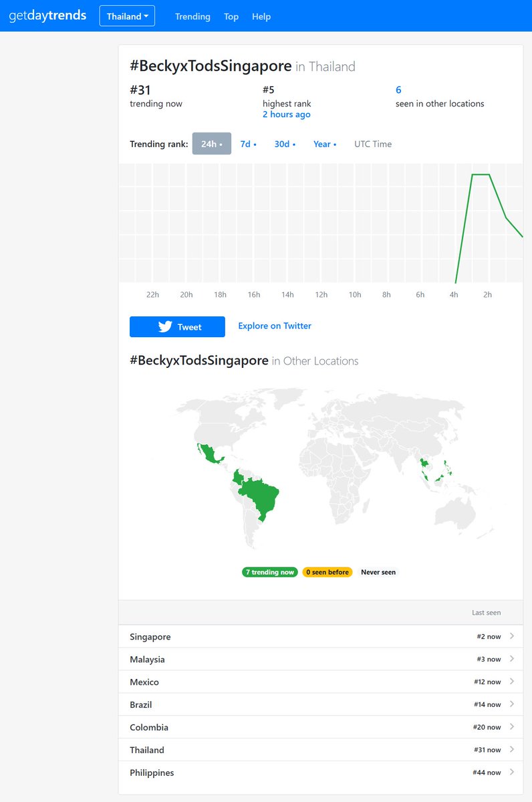Select the 30d trending rank range
The height and width of the screenshot is (802, 532).
(285, 144)
